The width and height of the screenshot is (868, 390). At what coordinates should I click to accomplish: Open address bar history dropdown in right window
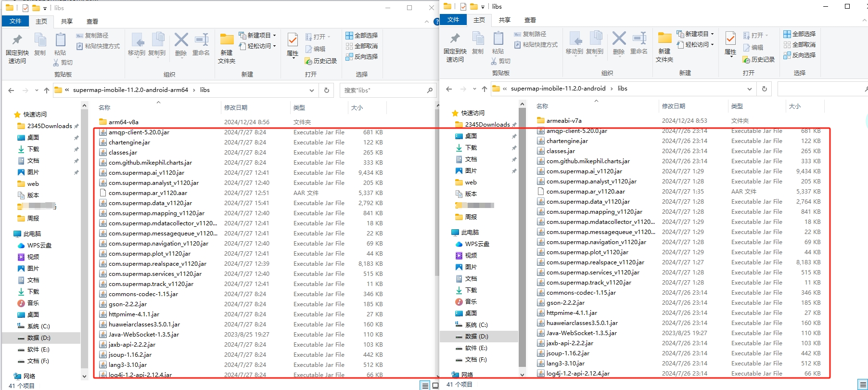point(750,89)
